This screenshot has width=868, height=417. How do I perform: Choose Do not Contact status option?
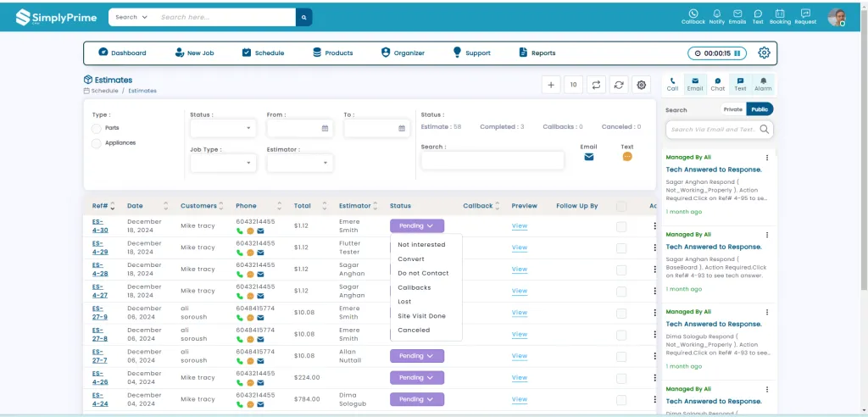(x=423, y=274)
